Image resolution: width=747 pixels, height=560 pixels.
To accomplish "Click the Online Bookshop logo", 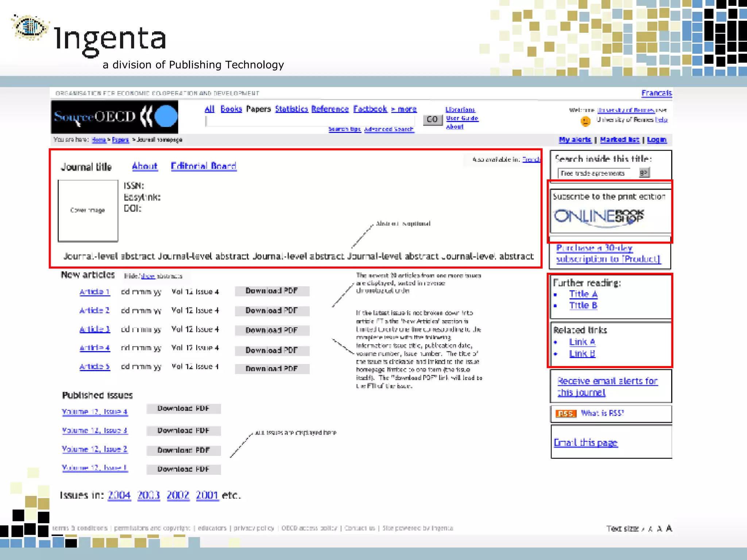I will [x=599, y=217].
